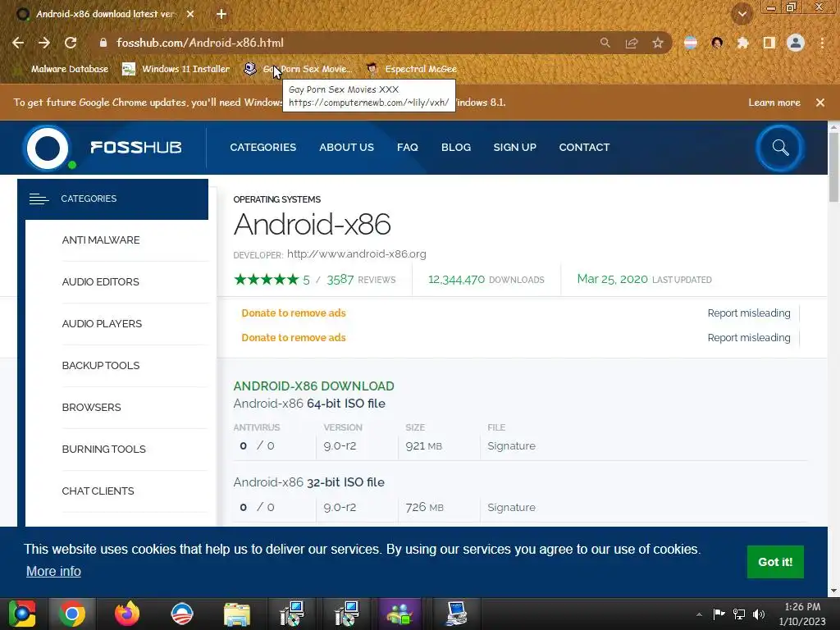Click first Report misleading link
The width and height of the screenshot is (840, 630).
(x=749, y=313)
